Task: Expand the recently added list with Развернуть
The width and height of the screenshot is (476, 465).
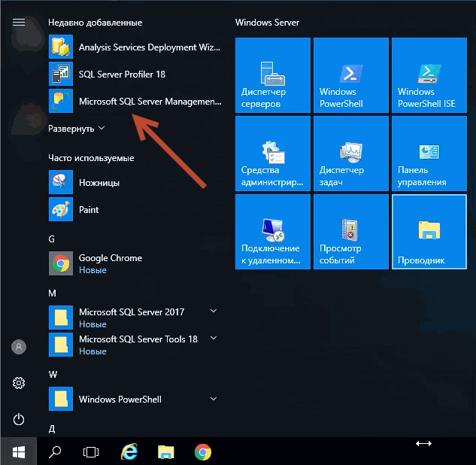Action: 77,129
